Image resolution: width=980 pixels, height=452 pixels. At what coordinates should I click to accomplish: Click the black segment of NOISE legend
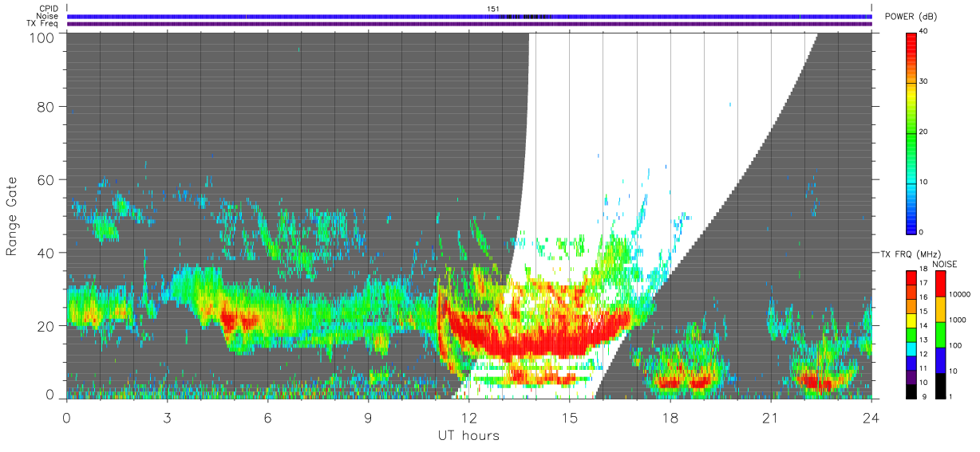click(941, 386)
